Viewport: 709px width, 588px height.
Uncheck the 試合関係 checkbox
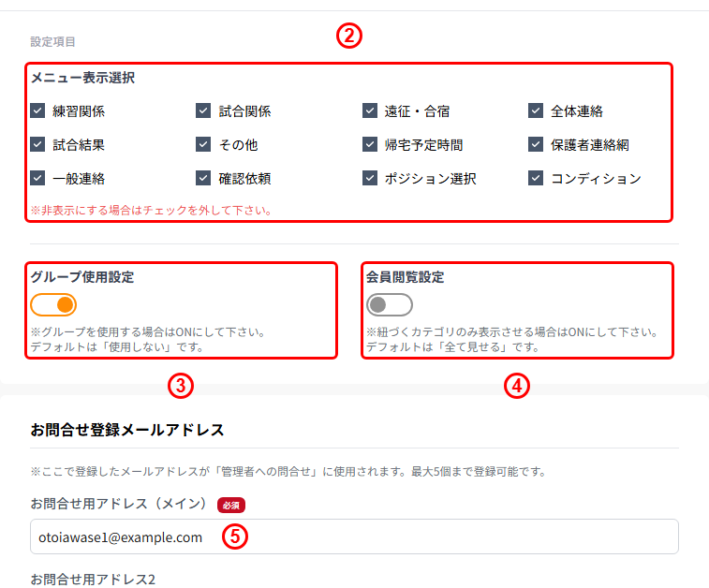(x=203, y=110)
